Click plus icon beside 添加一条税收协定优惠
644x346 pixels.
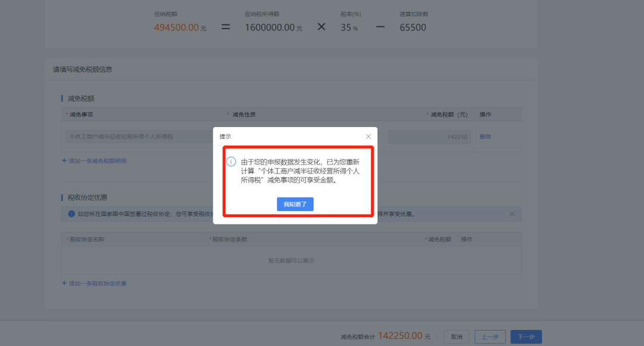tap(64, 283)
